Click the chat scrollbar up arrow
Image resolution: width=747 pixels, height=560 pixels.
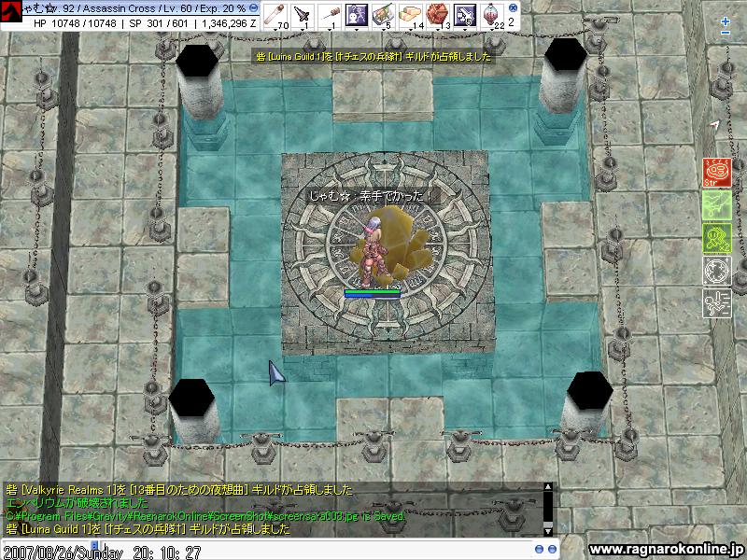[x=548, y=486]
